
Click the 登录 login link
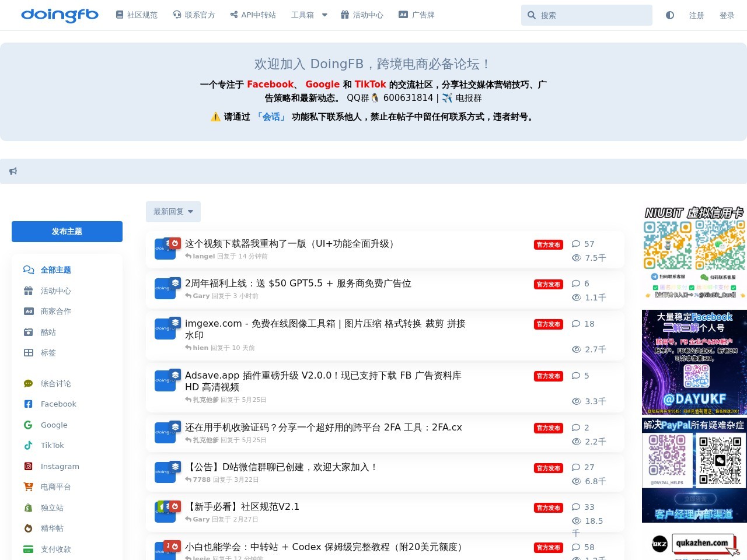pyautogui.click(x=727, y=16)
